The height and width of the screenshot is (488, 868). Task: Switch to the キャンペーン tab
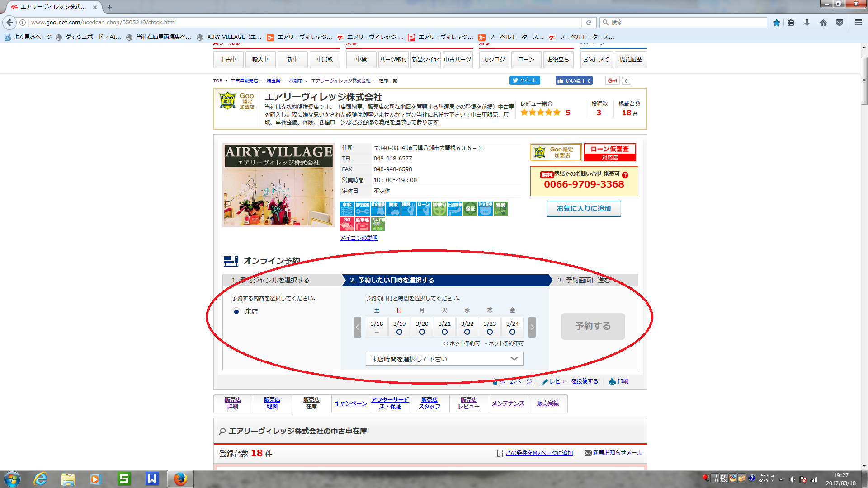pyautogui.click(x=351, y=404)
